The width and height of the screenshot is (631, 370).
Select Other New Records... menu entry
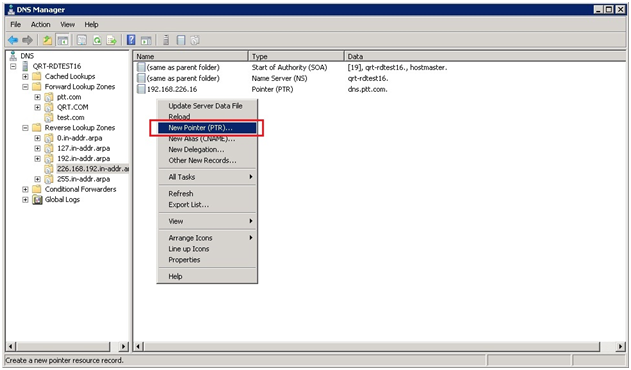click(207, 160)
